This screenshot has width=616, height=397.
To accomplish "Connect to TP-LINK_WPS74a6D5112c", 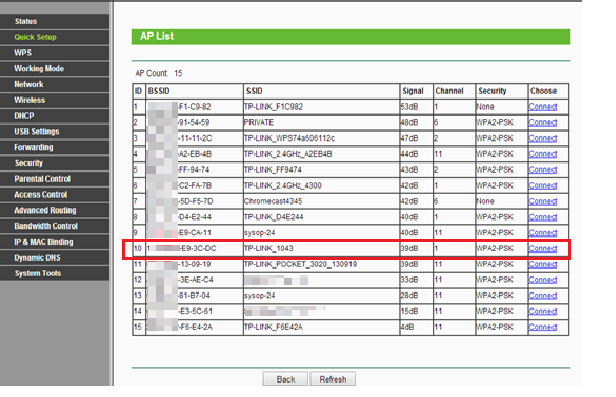I will pos(543,138).
